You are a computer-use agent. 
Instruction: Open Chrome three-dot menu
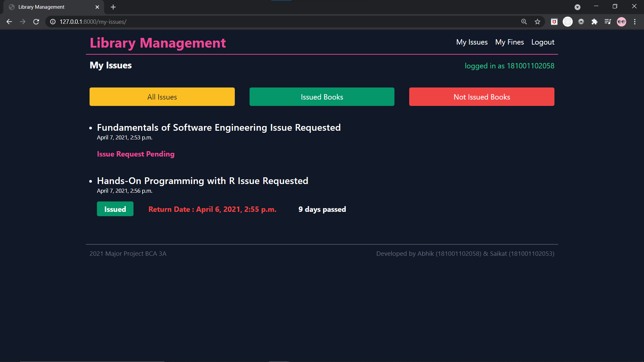point(635,22)
